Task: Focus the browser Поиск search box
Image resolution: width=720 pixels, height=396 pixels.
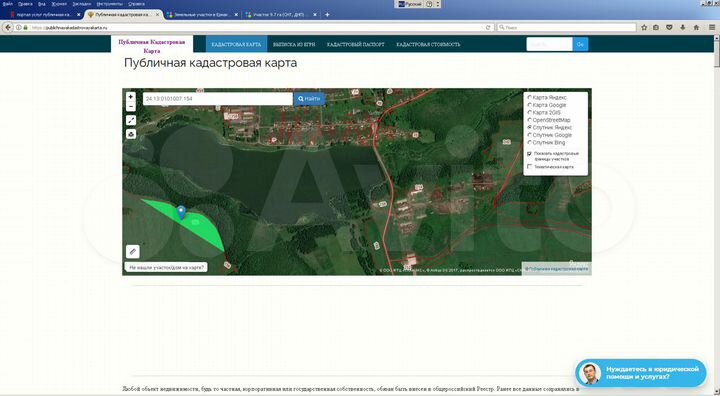Action: (567, 28)
